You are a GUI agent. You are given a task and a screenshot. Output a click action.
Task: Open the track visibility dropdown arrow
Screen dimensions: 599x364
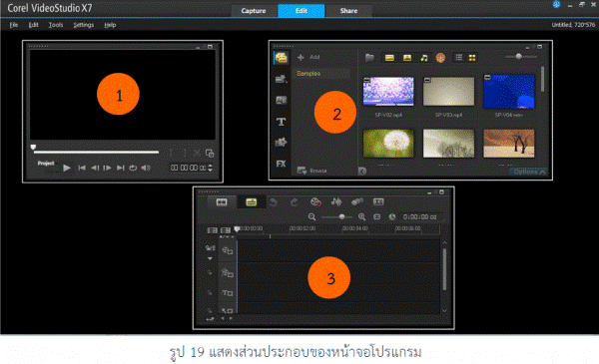(210, 258)
